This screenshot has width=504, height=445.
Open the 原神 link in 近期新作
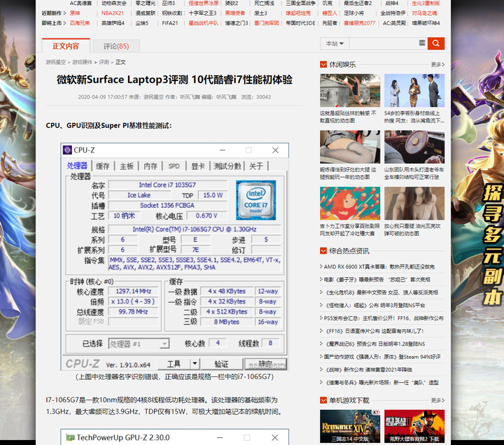(75, 13)
